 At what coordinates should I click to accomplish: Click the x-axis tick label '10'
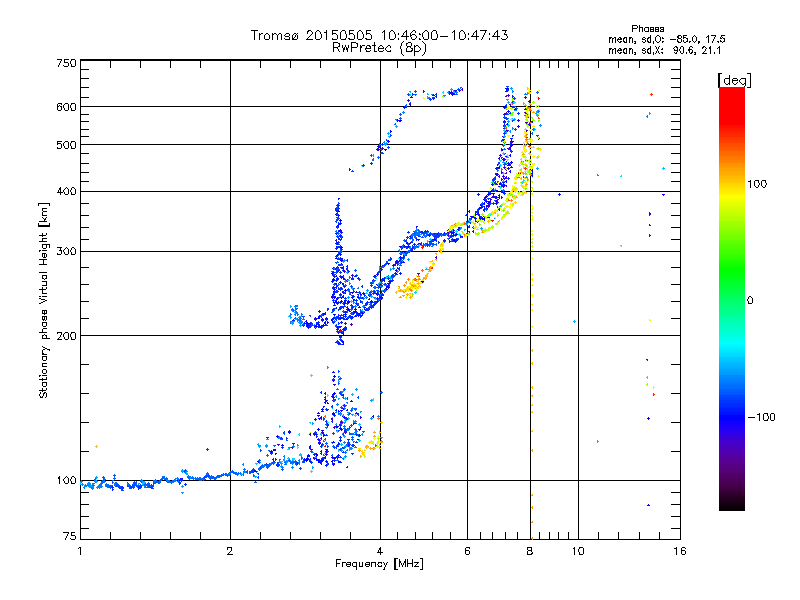(578, 551)
